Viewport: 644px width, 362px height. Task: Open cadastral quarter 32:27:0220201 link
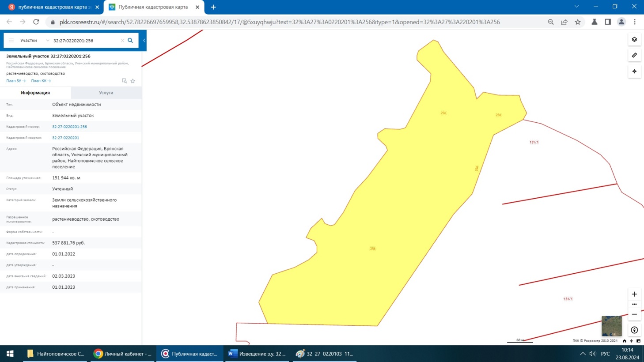click(65, 138)
